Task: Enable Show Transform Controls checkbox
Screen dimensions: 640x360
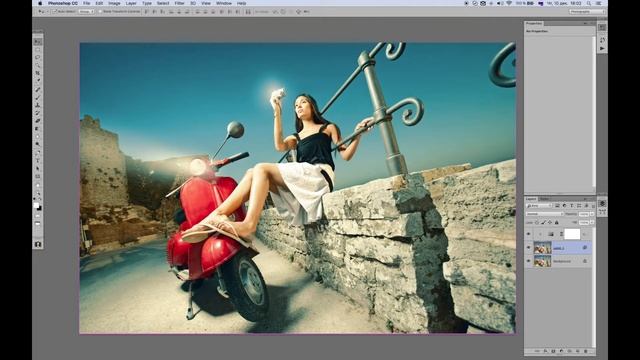Action: coord(100,12)
